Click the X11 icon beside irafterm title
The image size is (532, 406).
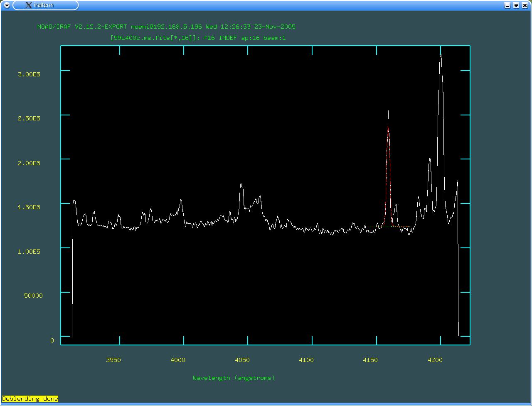pyautogui.click(x=28, y=5)
